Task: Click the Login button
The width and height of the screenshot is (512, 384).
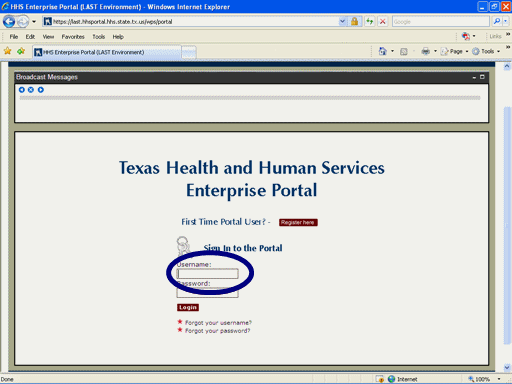Action: pos(188,307)
